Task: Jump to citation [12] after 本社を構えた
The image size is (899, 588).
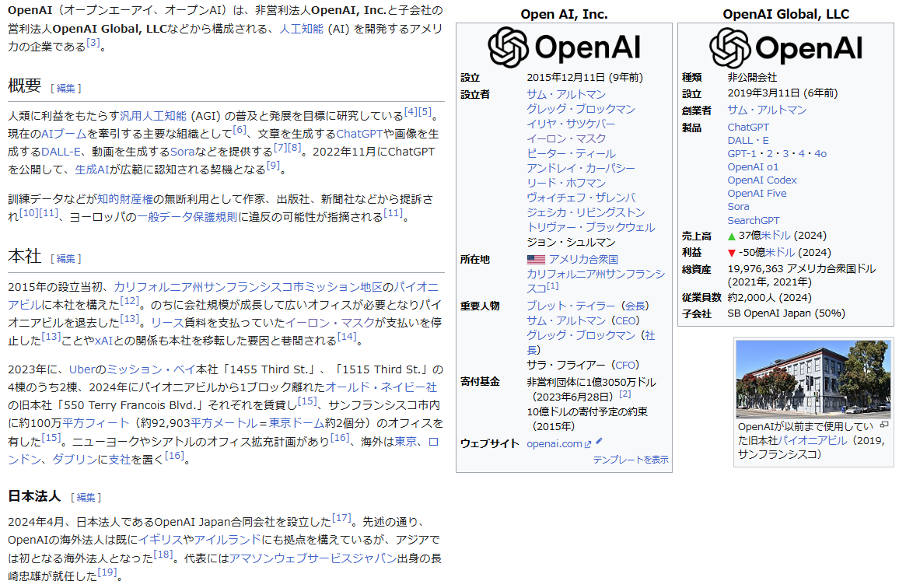Action: [130, 300]
